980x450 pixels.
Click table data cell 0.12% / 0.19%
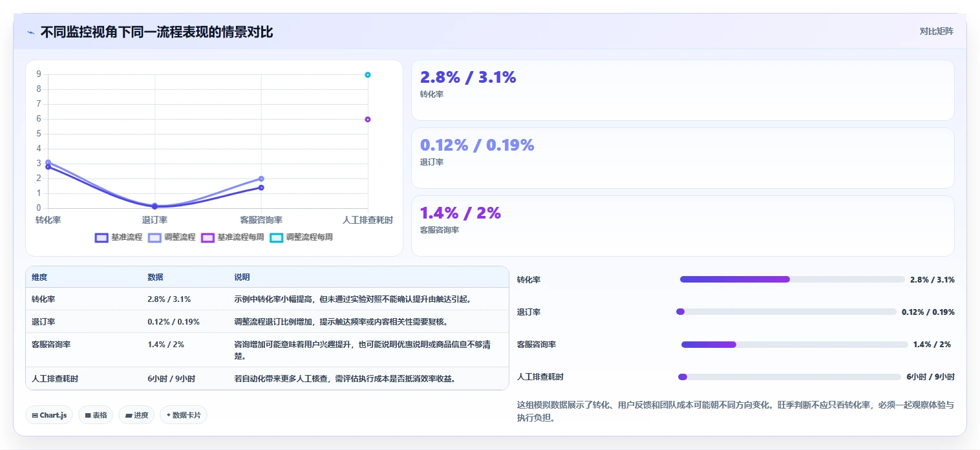click(173, 322)
